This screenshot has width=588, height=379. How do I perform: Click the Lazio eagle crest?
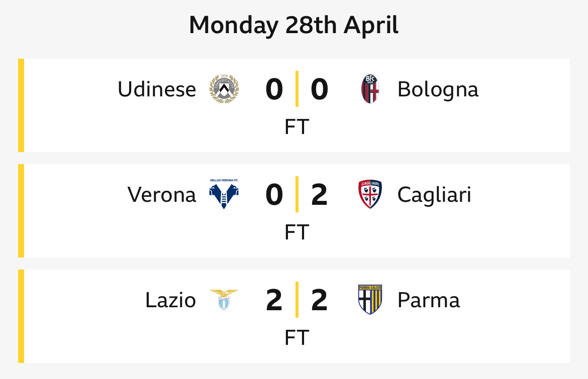(x=224, y=299)
